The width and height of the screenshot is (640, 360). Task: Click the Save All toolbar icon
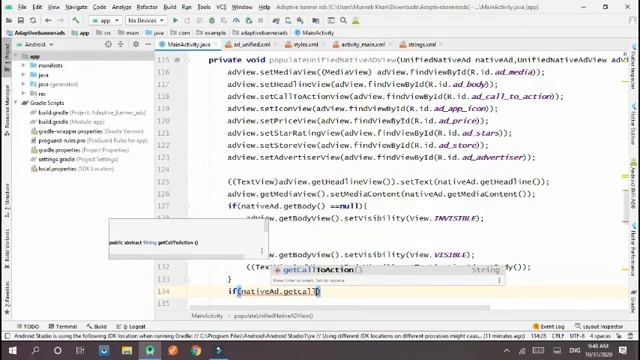click(x=20, y=20)
